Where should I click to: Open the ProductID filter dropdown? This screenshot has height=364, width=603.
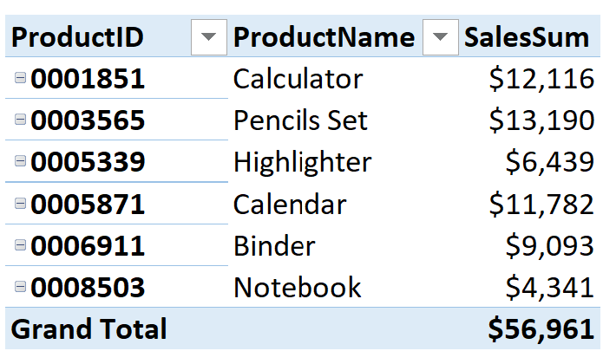point(208,37)
